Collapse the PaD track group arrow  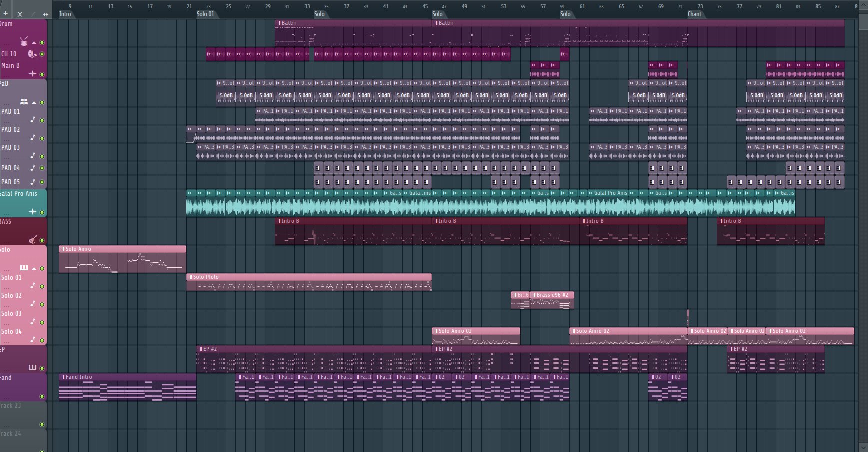(34, 103)
